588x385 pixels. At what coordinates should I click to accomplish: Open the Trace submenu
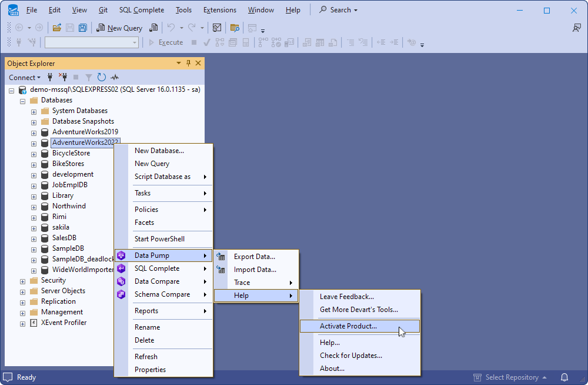tap(256, 283)
